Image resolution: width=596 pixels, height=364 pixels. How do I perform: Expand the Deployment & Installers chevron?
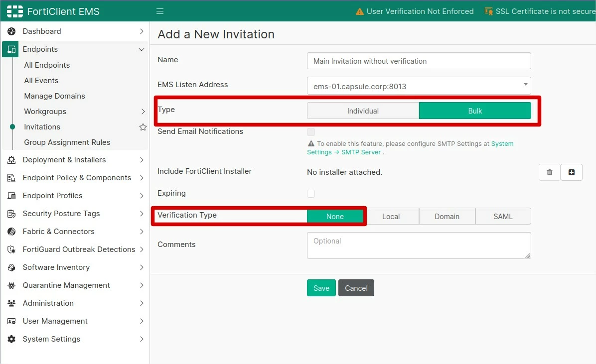pyautogui.click(x=142, y=160)
